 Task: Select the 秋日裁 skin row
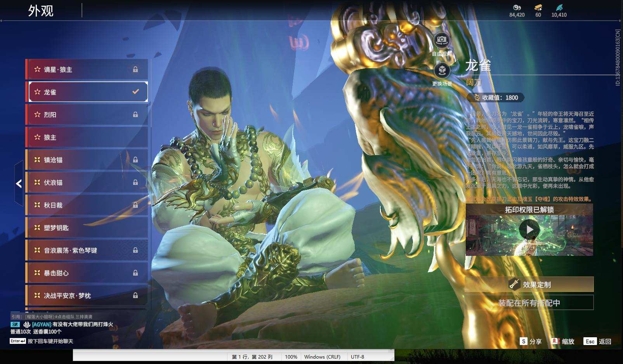coord(87,205)
